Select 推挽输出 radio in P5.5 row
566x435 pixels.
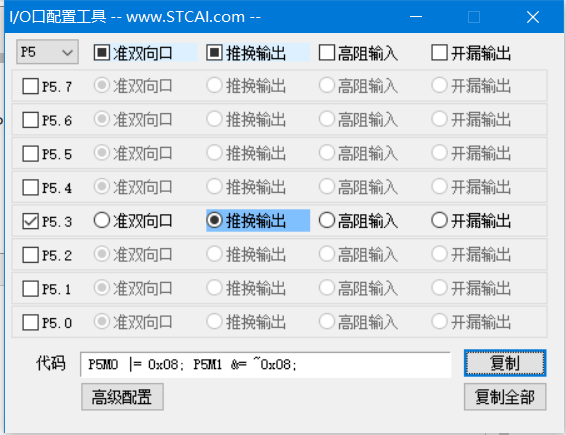click(214, 153)
